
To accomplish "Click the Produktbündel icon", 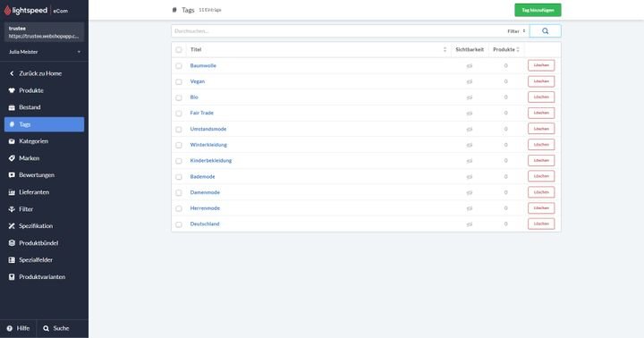I will [x=12, y=243].
